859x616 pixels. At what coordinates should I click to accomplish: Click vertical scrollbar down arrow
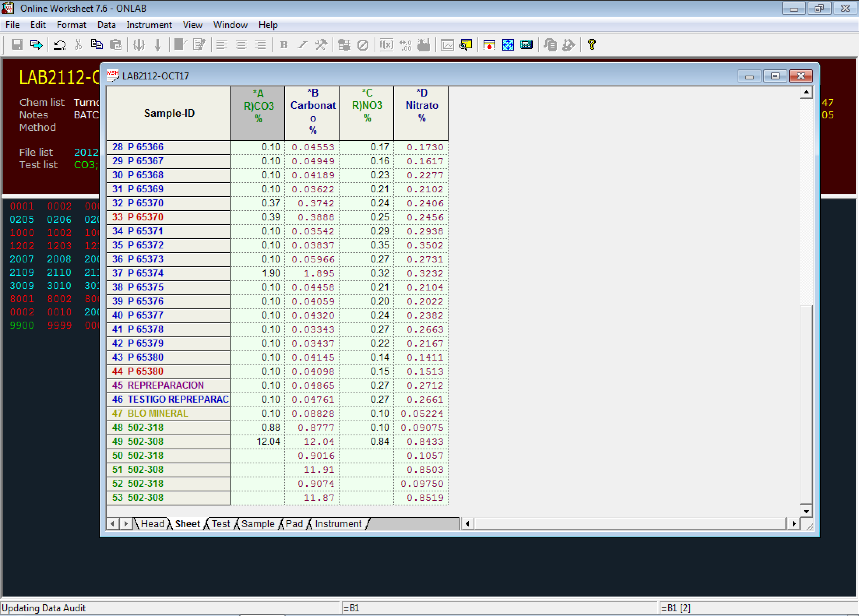[x=806, y=511]
